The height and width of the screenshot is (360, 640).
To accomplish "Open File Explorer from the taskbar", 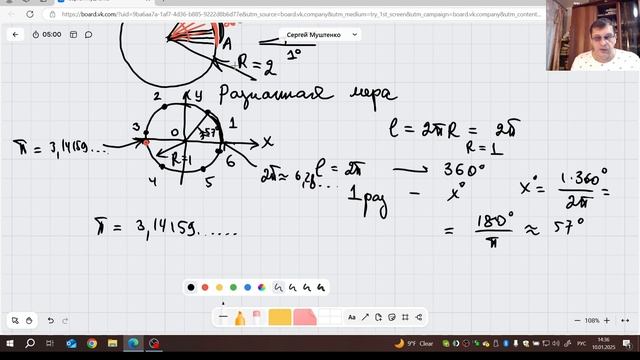I will click(113, 343).
